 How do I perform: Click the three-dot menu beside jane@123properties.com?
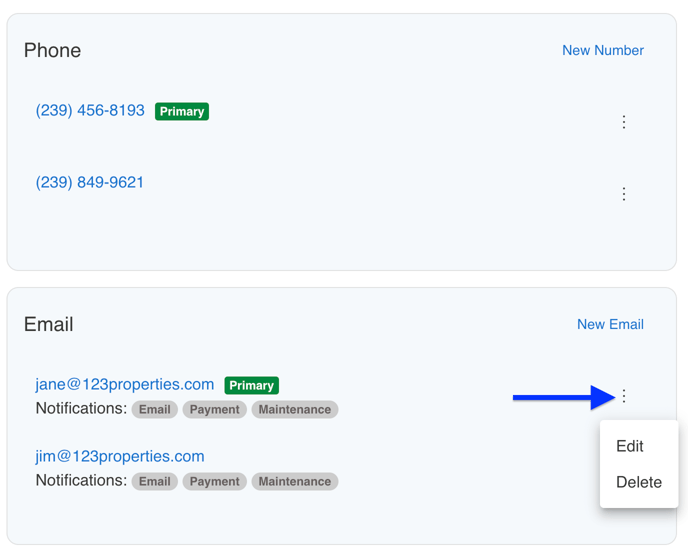pyautogui.click(x=624, y=396)
